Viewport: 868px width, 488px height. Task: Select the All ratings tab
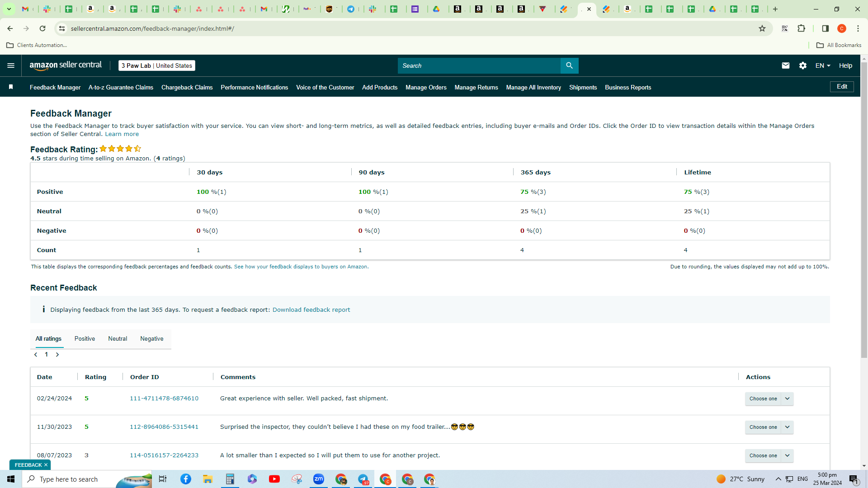pyautogui.click(x=48, y=339)
